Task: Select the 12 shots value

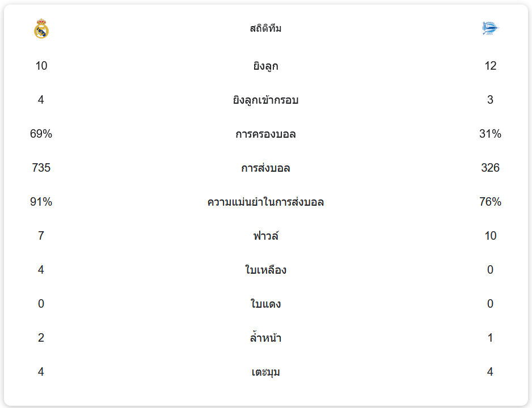Action: [490, 66]
